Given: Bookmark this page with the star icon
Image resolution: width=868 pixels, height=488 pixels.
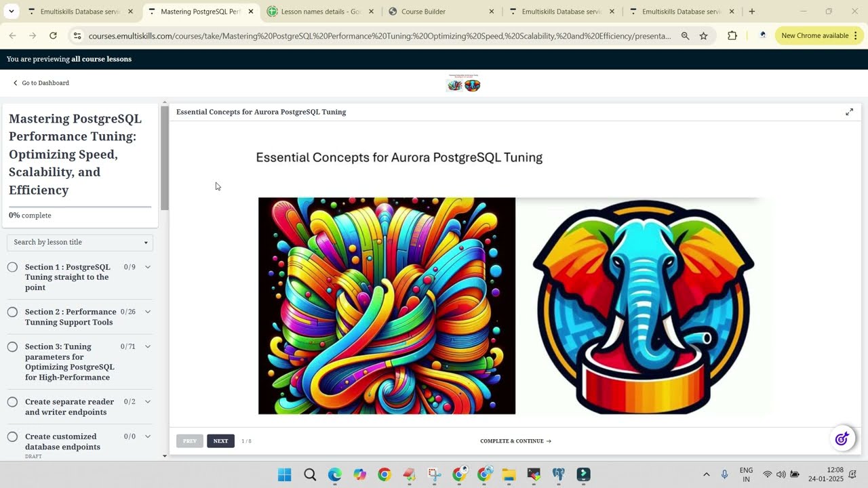Looking at the screenshot, I should [x=703, y=36].
